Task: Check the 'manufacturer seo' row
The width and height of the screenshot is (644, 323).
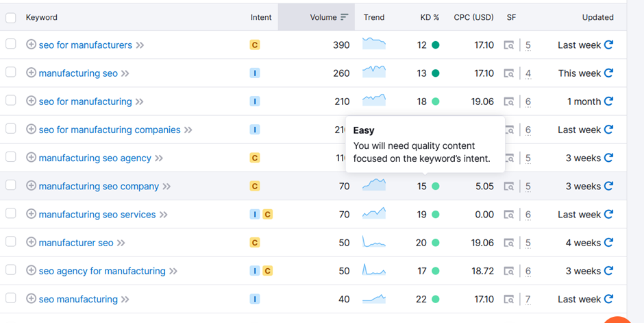Action: 11,241
